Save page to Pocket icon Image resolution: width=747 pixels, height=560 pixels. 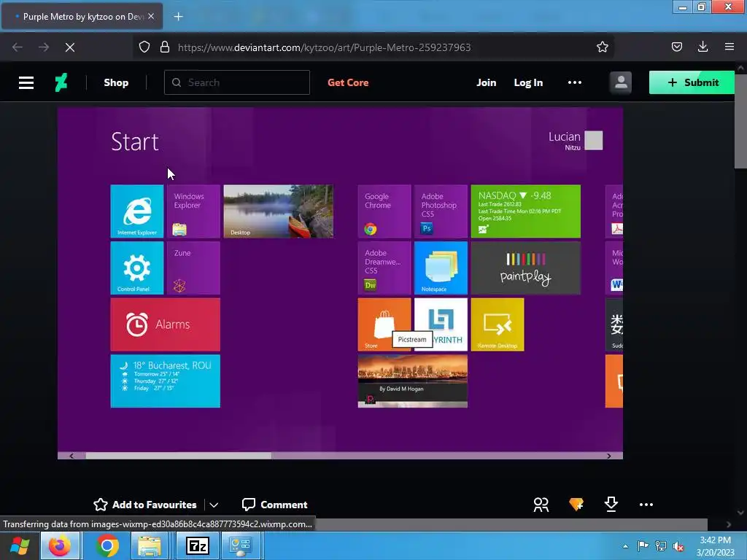pyautogui.click(x=676, y=47)
